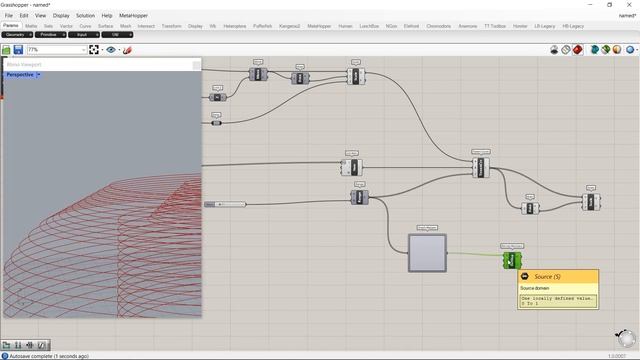Switch to the Surface tab
This screenshot has width=640, height=360.
point(105,26)
